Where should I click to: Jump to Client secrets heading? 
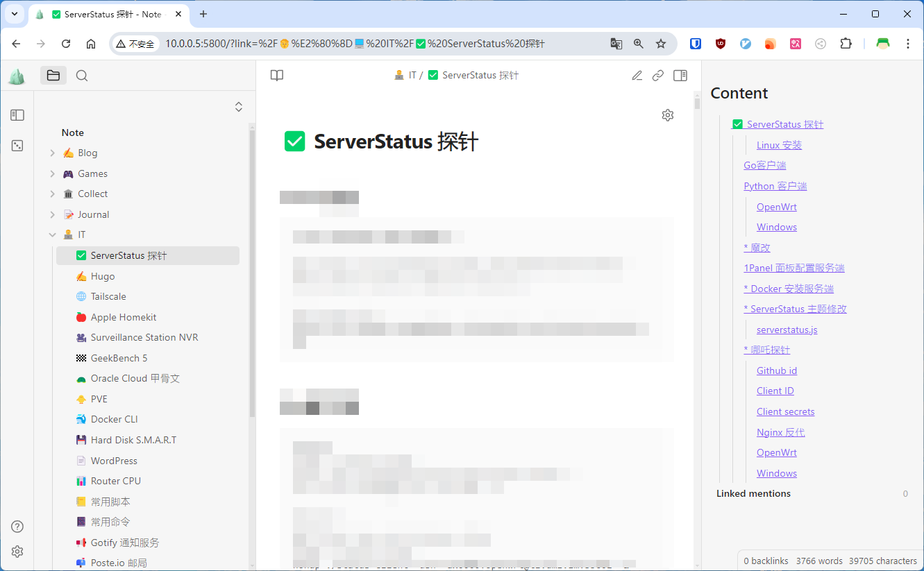tap(786, 411)
